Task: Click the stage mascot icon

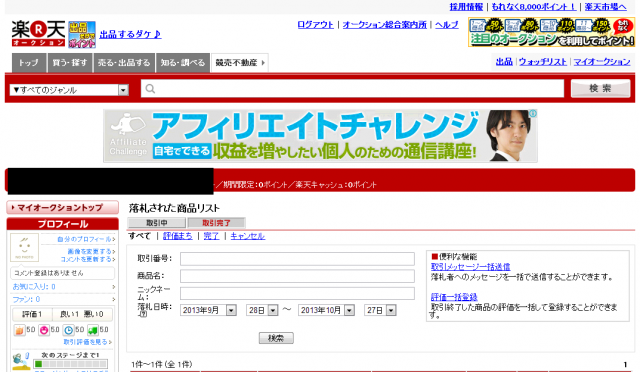Action: pyautogui.click(x=21, y=361)
